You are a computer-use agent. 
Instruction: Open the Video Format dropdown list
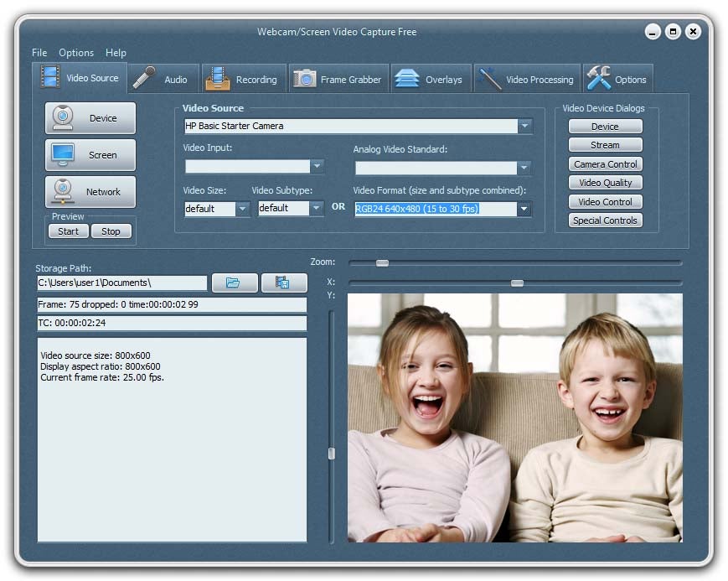point(524,209)
